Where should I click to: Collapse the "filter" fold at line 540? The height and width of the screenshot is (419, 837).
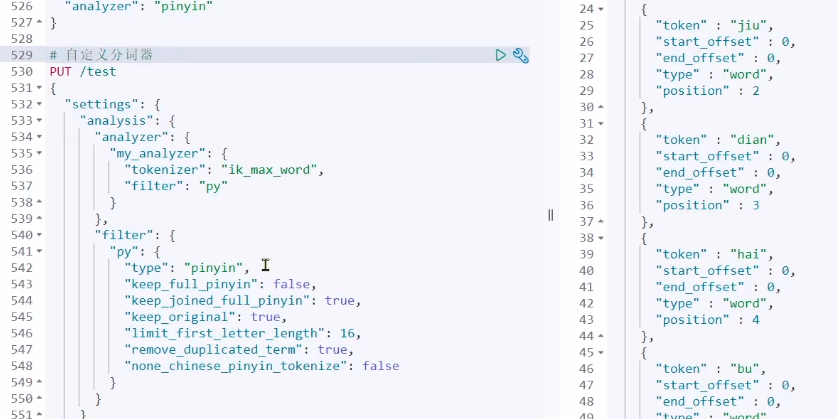(x=40, y=235)
